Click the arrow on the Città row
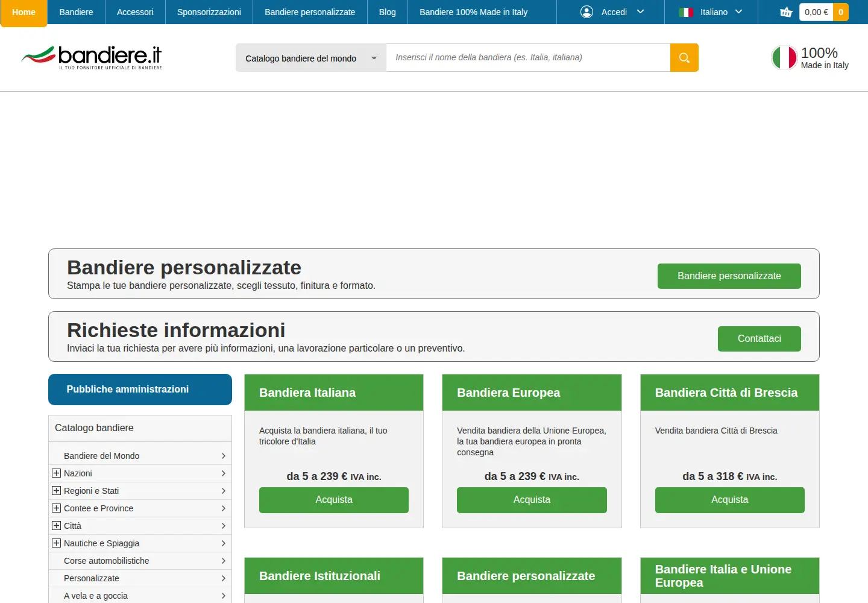Viewport: 868px width, 603px height. (x=223, y=526)
